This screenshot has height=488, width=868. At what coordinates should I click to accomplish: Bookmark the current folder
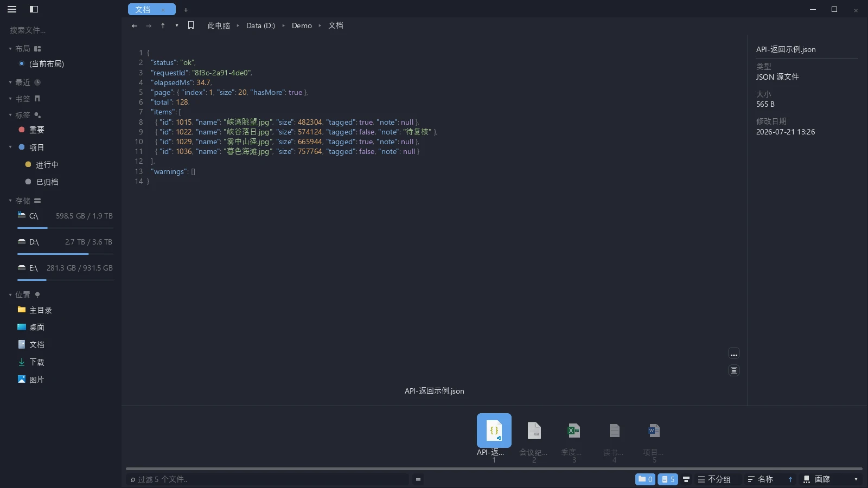pos(191,25)
